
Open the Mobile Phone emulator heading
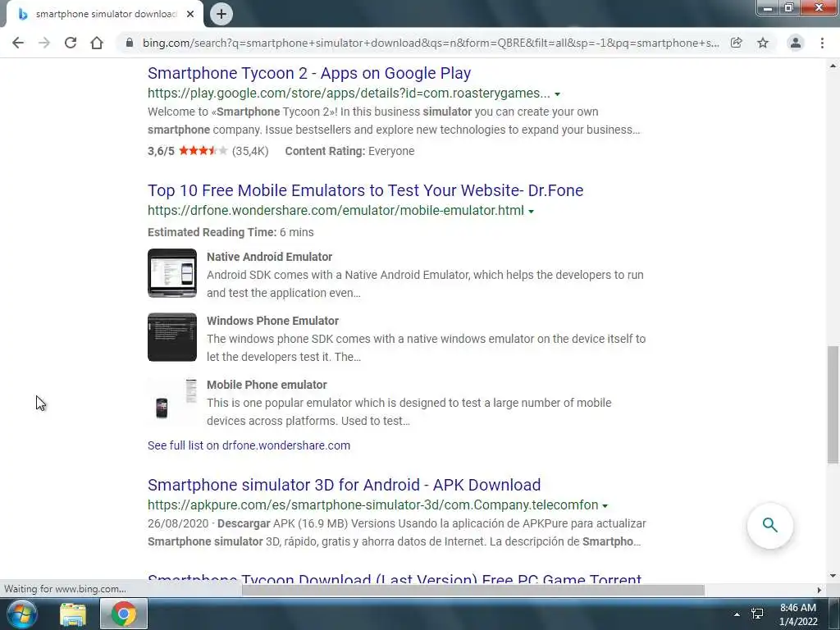[267, 385]
